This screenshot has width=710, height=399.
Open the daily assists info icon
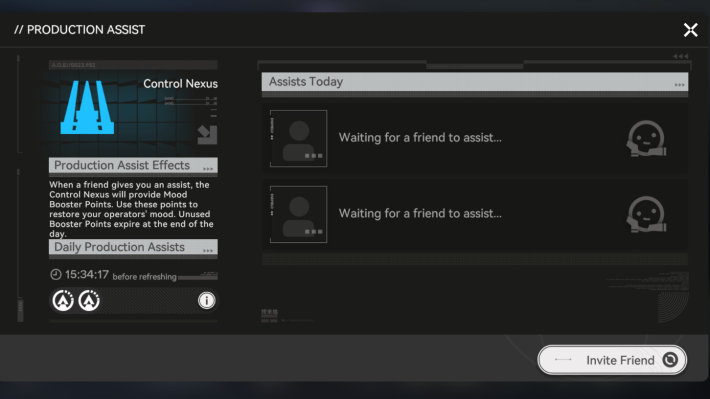click(206, 300)
